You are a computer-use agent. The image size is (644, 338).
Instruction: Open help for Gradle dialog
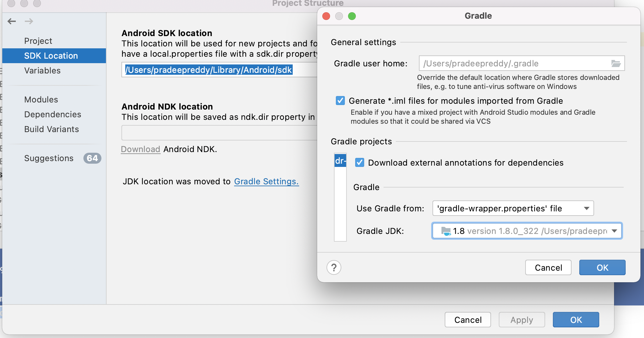click(x=334, y=267)
